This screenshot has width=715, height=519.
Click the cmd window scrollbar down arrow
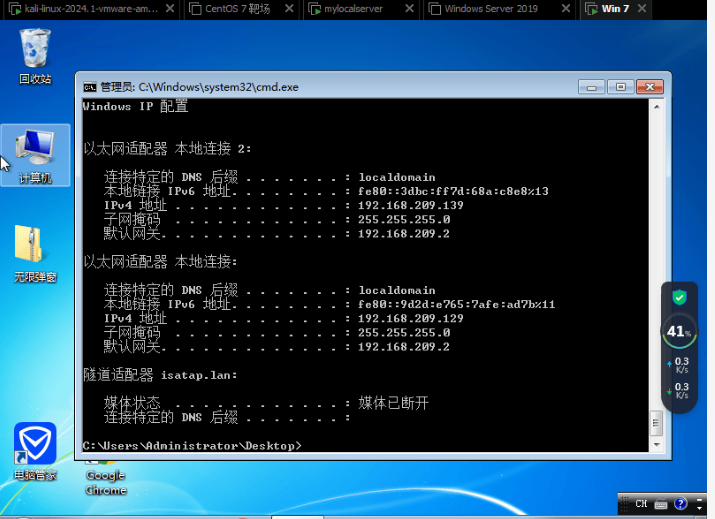coord(657,444)
